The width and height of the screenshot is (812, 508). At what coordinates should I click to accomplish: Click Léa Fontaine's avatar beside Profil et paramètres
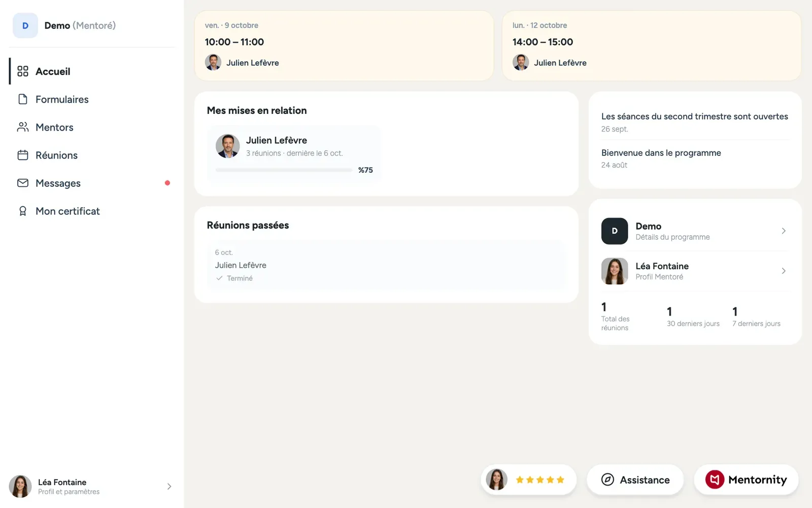coord(20,487)
